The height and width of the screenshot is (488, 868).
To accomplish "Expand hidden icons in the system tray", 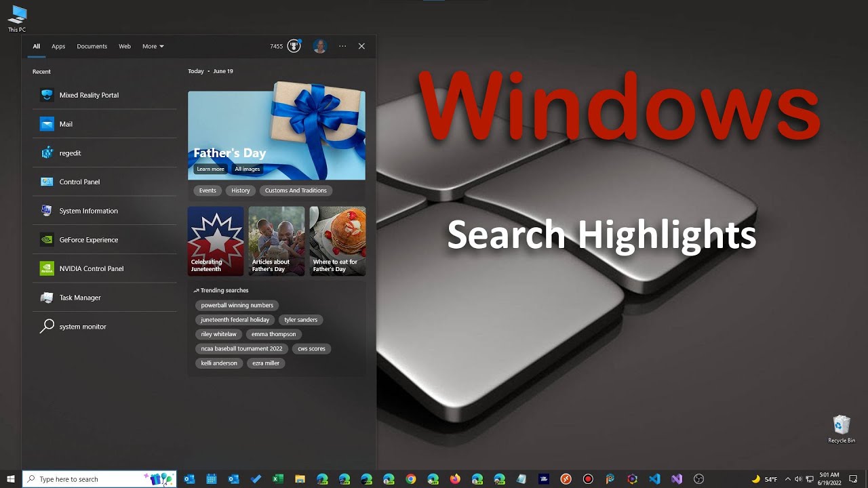I will pyautogui.click(x=788, y=479).
